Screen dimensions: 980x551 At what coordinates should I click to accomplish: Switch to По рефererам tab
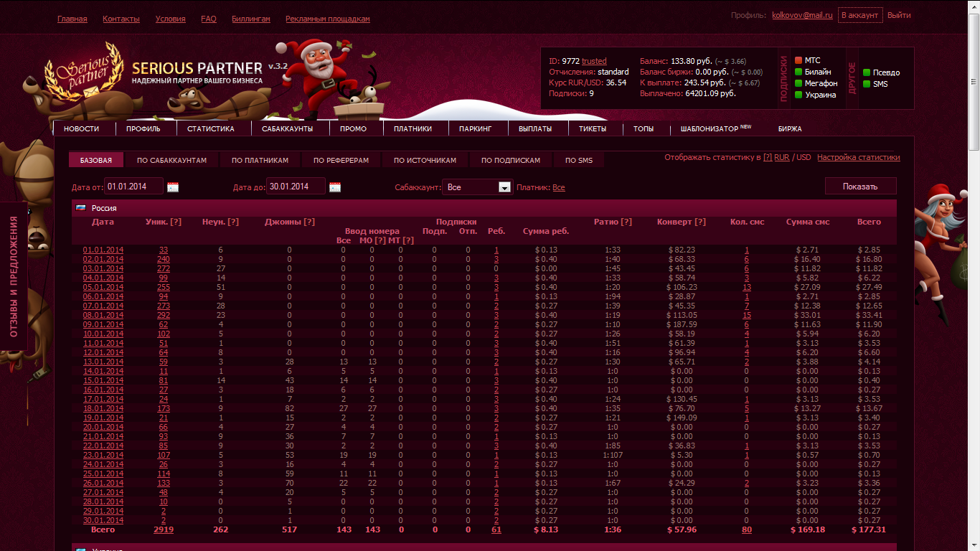341,160
